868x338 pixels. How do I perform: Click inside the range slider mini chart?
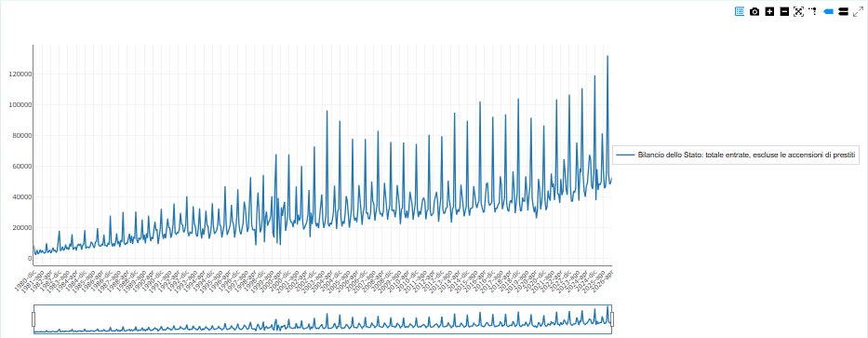coord(322,319)
